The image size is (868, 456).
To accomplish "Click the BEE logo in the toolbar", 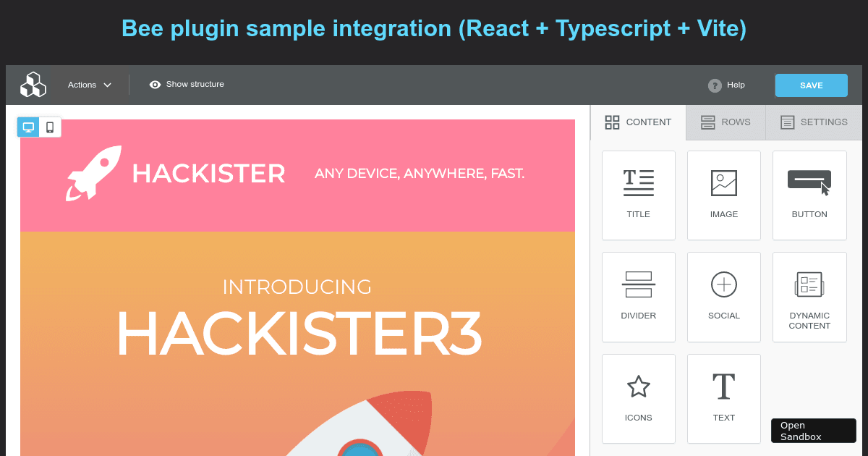I will click(x=33, y=85).
